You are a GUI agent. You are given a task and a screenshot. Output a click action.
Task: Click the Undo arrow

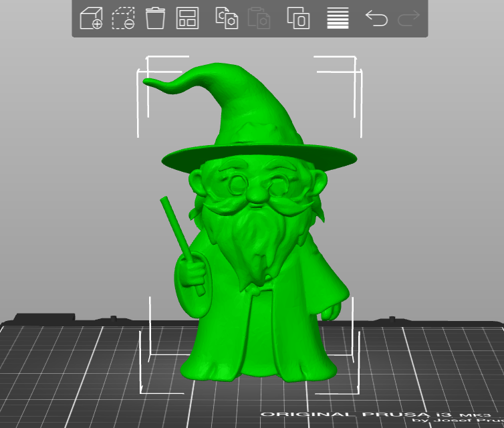(x=377, y=18)
